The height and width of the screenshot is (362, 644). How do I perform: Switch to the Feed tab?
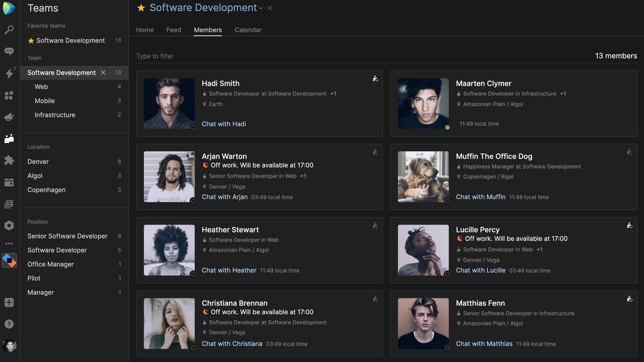pos(174,29)
